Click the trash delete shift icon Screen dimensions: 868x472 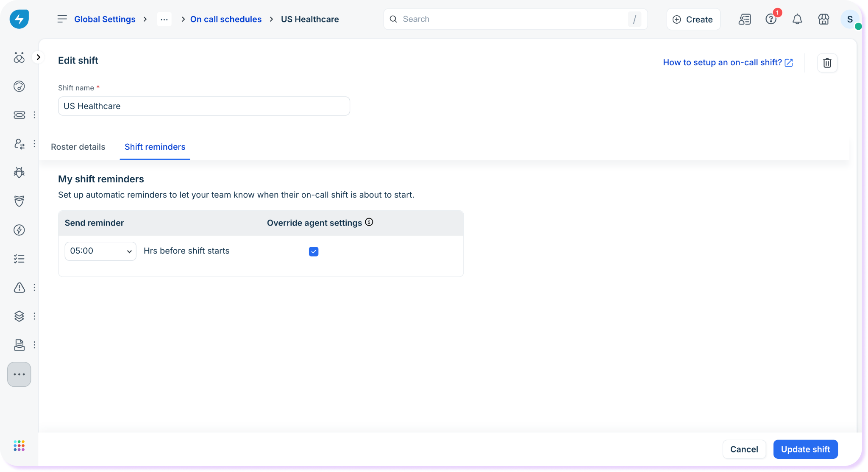tap(827, 63)
